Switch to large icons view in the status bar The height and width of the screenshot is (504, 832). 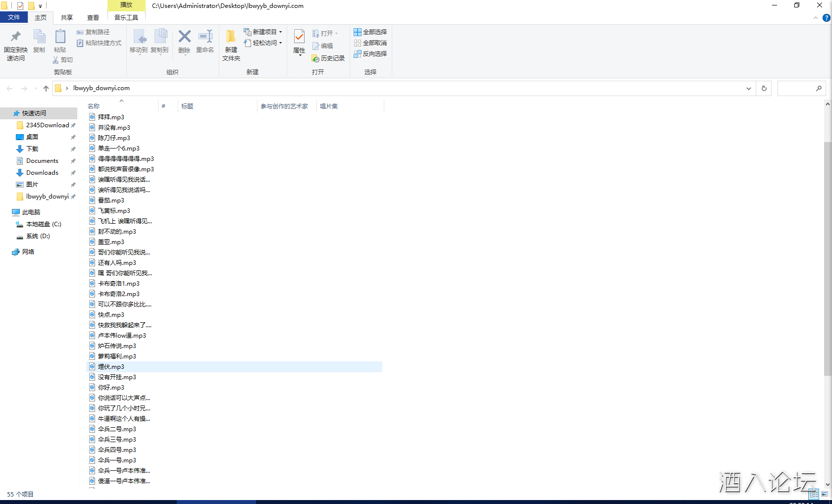click(x=825, y=494)
